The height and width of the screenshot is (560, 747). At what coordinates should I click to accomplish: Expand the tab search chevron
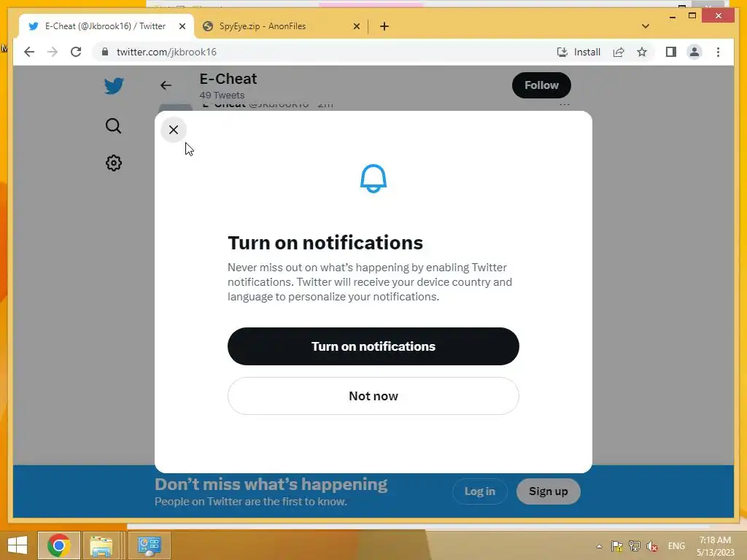pos(645,26)
